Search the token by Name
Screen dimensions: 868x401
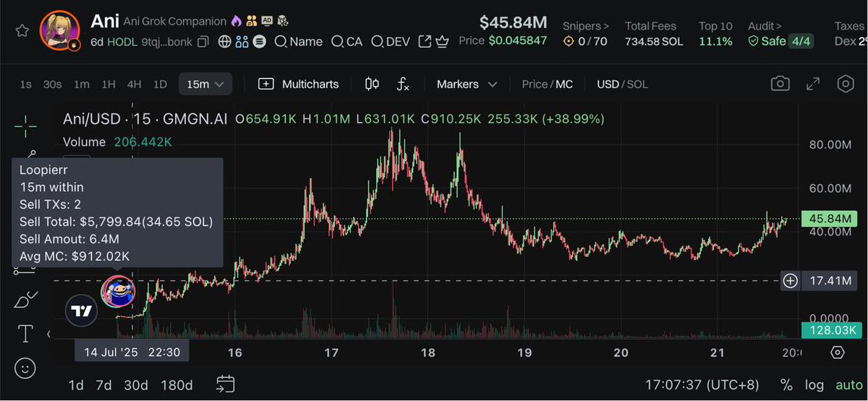tap(299, 42)
